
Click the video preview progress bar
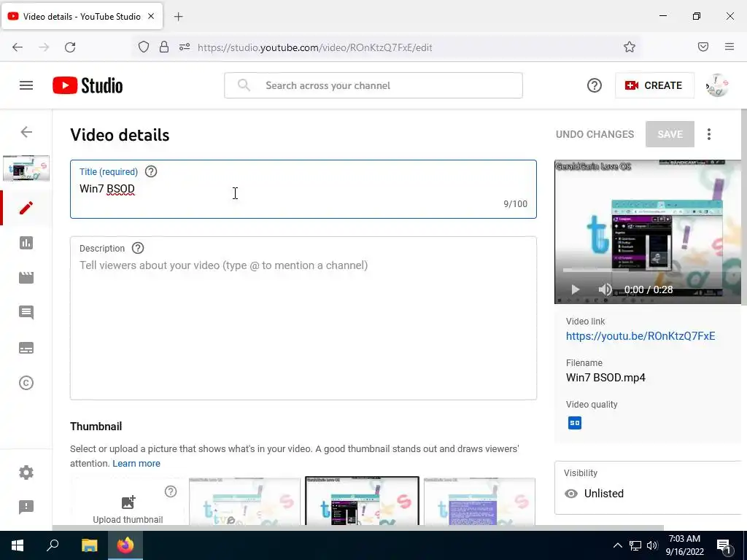tap(648, 270)
